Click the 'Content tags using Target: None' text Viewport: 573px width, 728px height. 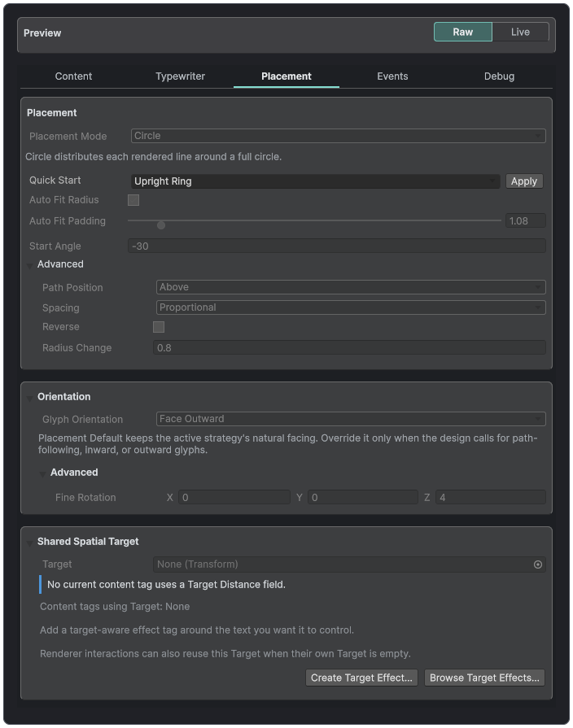[x=115, y=607]
